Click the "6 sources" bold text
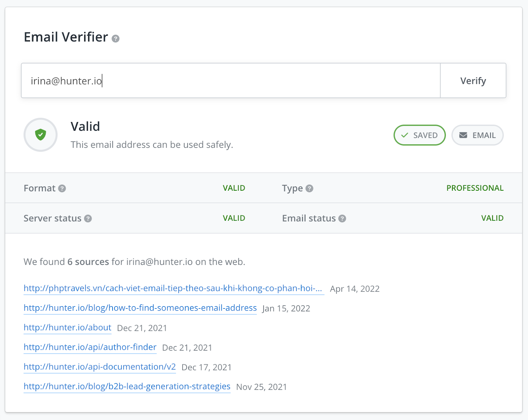Viewport: 528px width, 420px height. tap(88, 262)
